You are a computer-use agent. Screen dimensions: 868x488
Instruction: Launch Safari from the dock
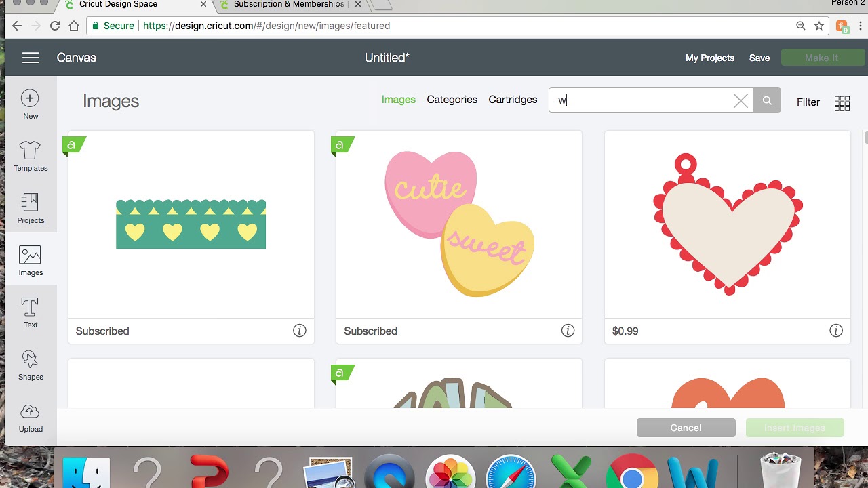pyautogui.click(x=511, y=472)
